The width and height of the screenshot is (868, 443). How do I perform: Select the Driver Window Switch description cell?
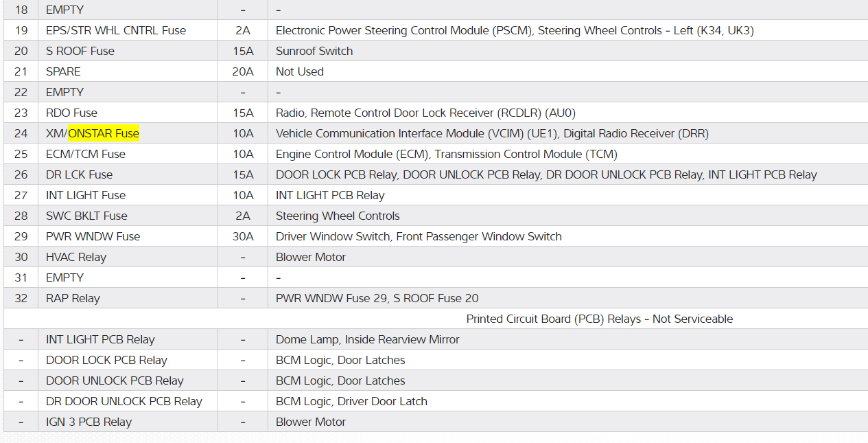click(419, 236)
